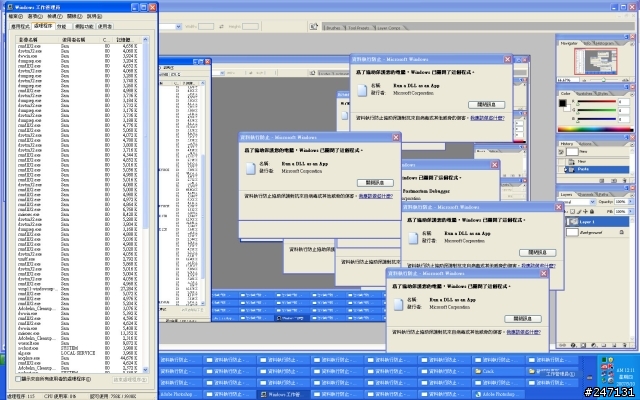
Task: Sort by 記憶體 column header in Task Manager
Action: (x=126, y=40)
